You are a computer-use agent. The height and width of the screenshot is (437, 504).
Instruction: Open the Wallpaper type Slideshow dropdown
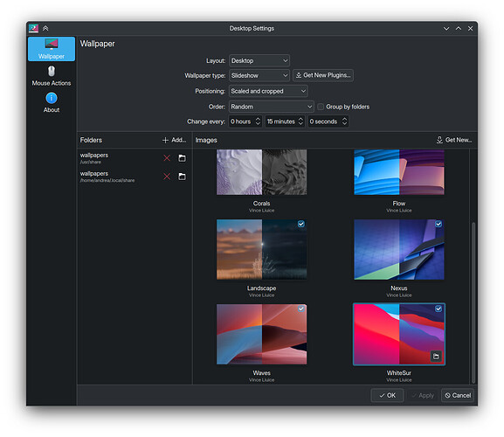tap(259, 75)
